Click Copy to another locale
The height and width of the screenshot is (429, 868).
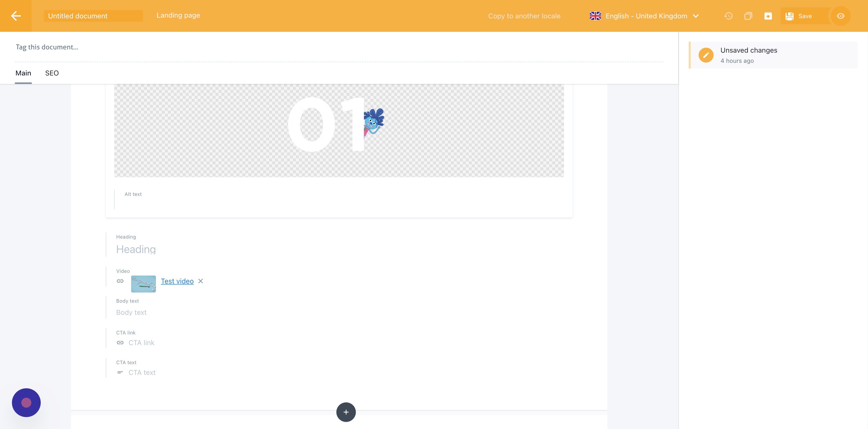click(x=524, y=16)
